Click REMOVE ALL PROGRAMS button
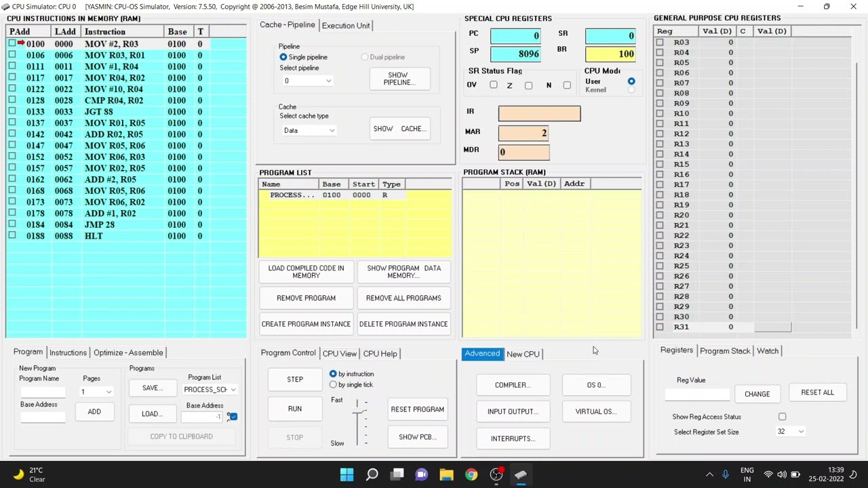Viewport: 868px width, 488px height. [x=403, y=298]
